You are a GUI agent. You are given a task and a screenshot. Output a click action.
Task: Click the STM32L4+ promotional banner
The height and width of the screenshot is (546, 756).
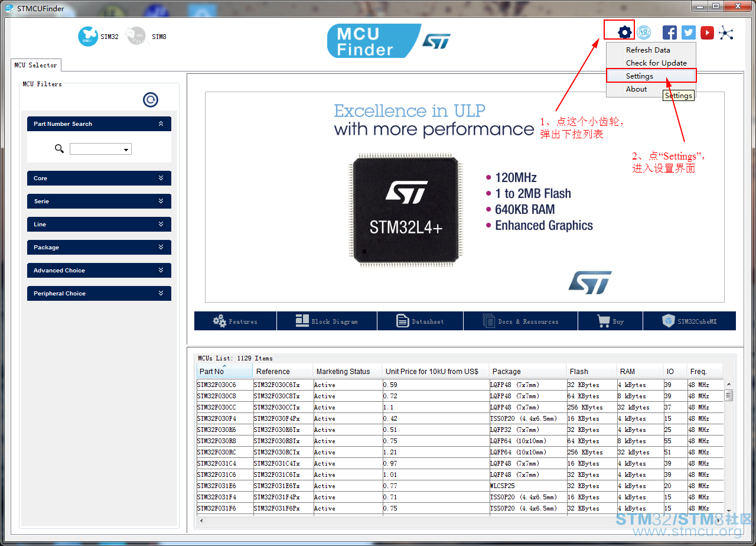click(464, 197)
